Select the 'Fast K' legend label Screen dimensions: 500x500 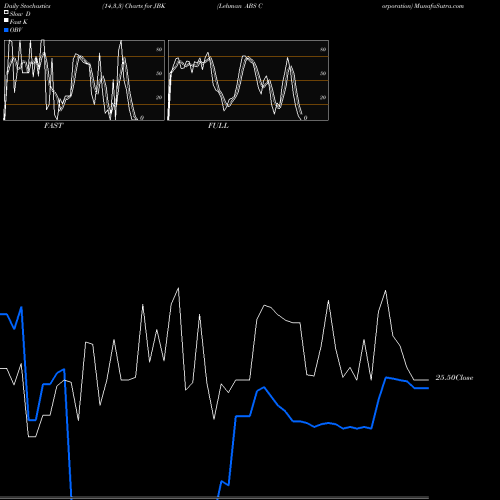pos(19,22)
